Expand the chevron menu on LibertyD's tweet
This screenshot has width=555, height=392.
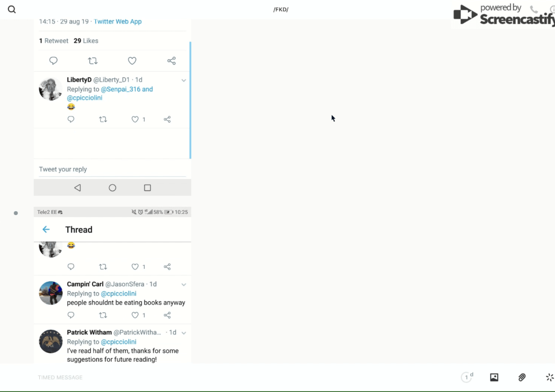pyautogui.click(x=183, y=81)
